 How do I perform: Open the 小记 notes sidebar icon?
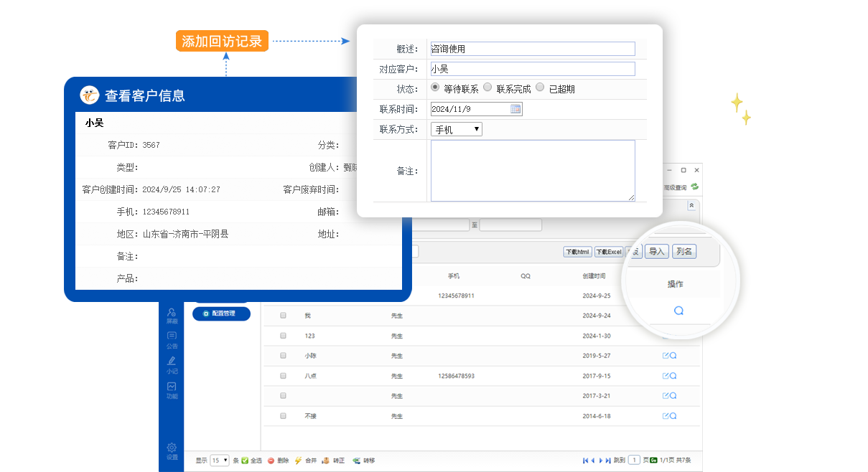172,364
